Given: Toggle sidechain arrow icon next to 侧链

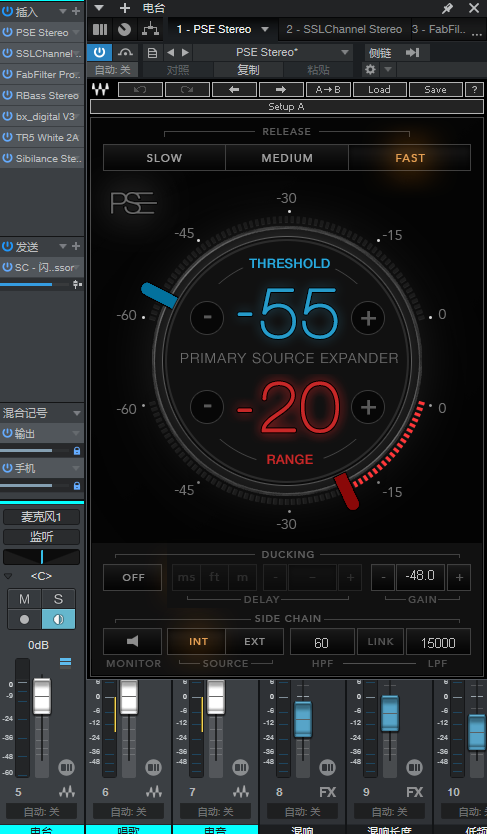Looking at the screenshot, I should point(413,53).
